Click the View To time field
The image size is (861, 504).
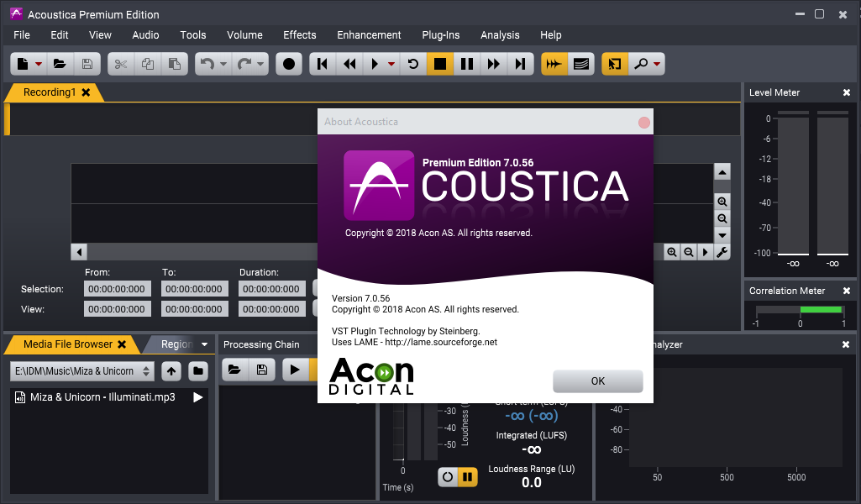tap(194, 309)
